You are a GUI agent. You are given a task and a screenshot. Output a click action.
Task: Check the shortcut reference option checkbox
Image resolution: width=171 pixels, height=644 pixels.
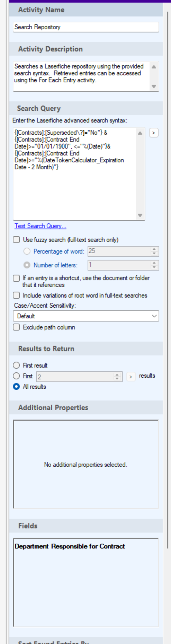16,278
